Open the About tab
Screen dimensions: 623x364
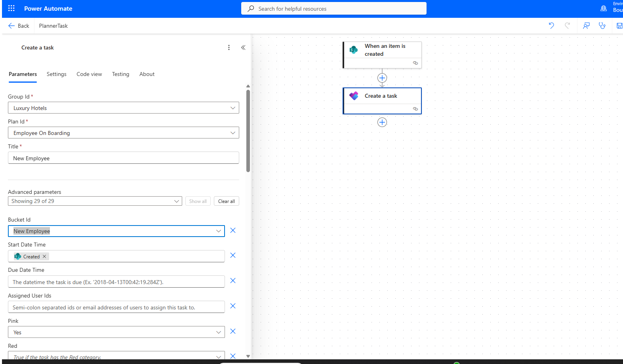click(x=147, y=74)
